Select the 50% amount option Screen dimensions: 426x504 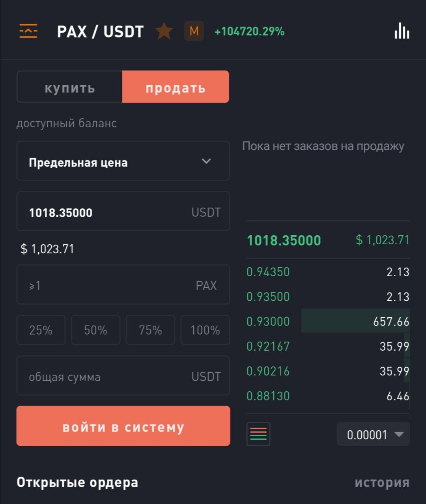(95, 330)
